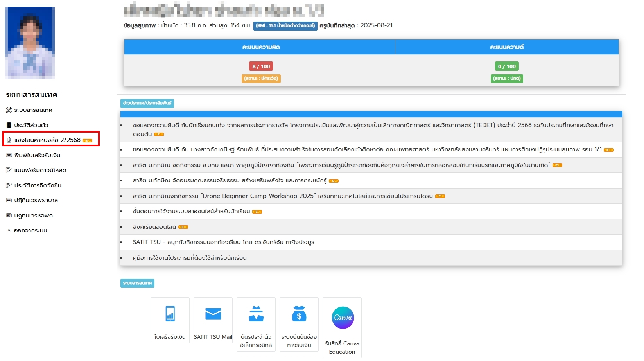644x361 pixels.
Task: Select พิมพ์ใบเสร็จรับเงิน in the sidebar
Action: tap(37, 155)
